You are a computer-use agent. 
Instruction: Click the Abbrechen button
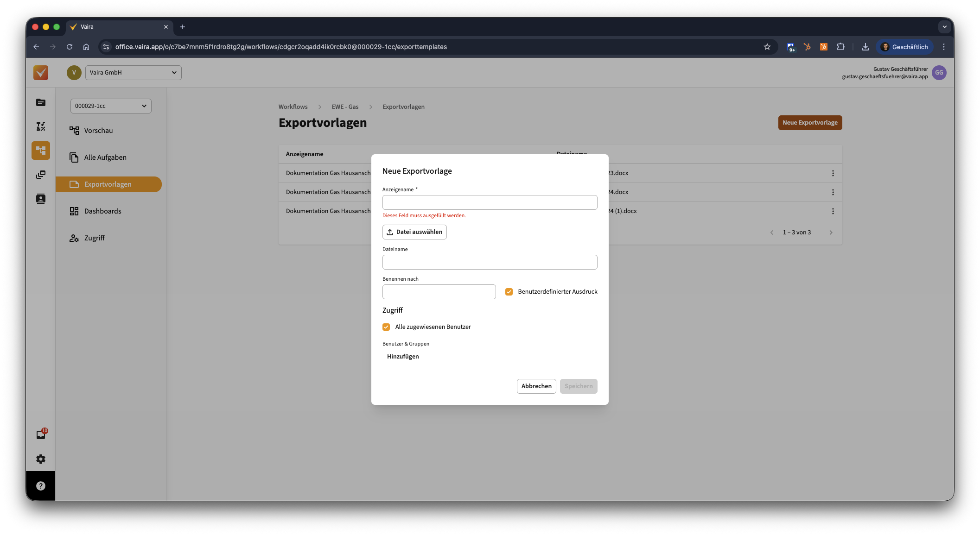[536, 386]
